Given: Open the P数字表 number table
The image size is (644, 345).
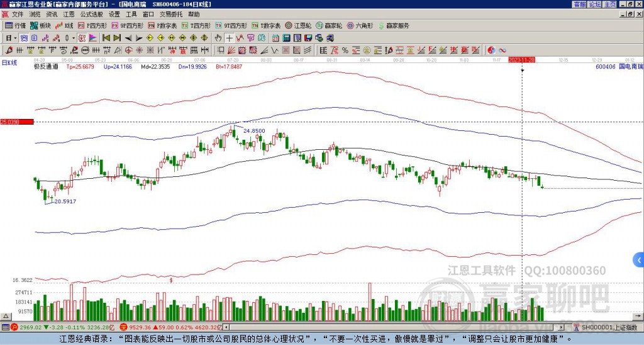Looking at the screenshot, I should pos(162,25).
